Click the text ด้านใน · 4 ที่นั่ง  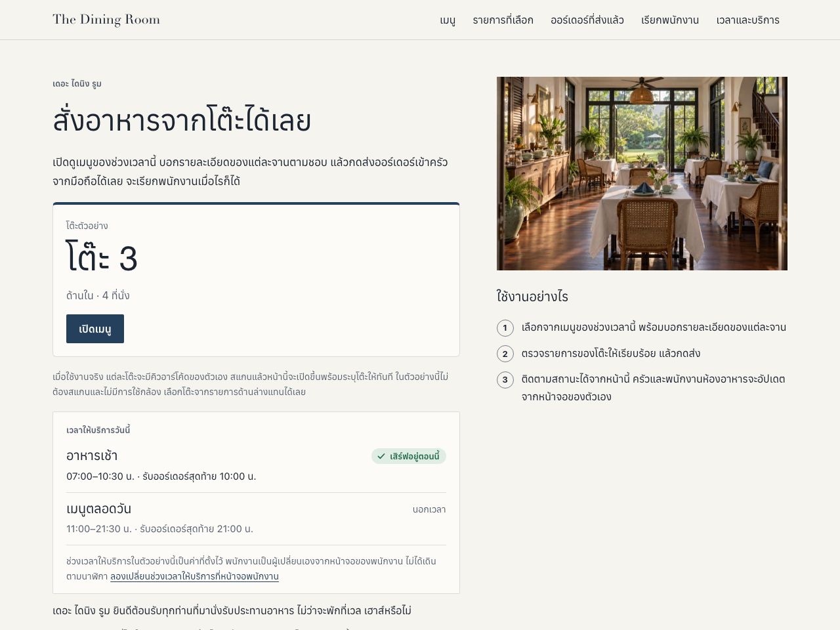click(x=98, y=295)
